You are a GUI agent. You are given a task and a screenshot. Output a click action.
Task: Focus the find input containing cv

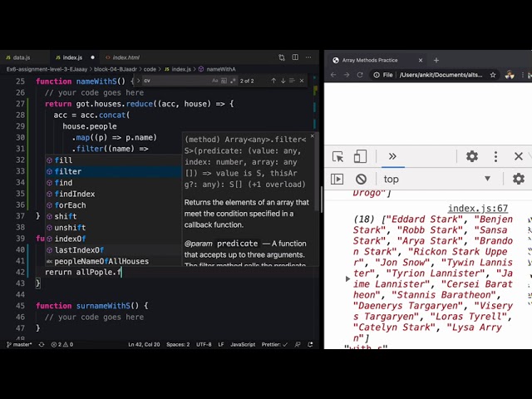(175, 81)
